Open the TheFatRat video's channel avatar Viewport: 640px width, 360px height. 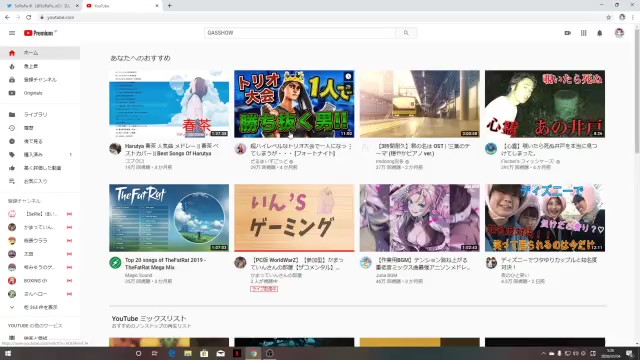pyautogui.click(x=115, y=262)
